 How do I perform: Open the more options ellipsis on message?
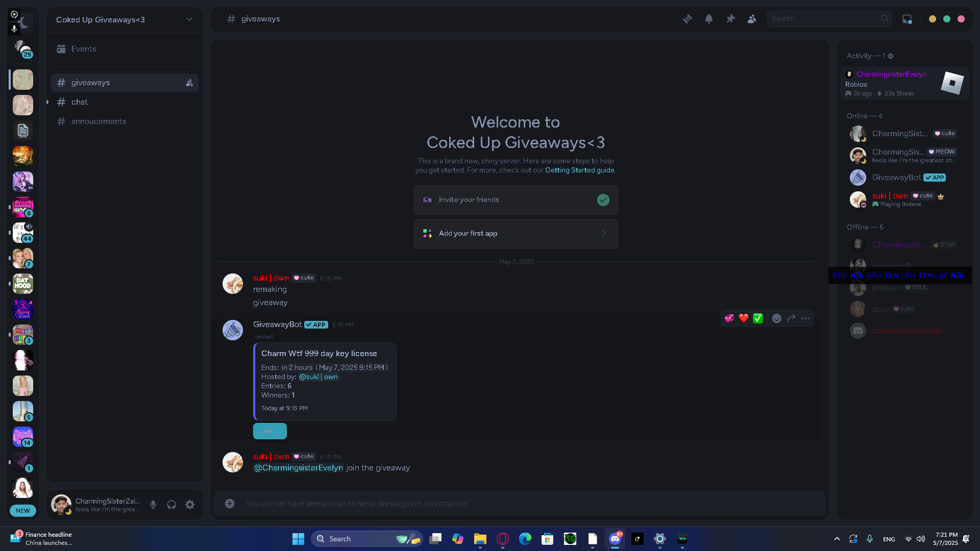805,318
